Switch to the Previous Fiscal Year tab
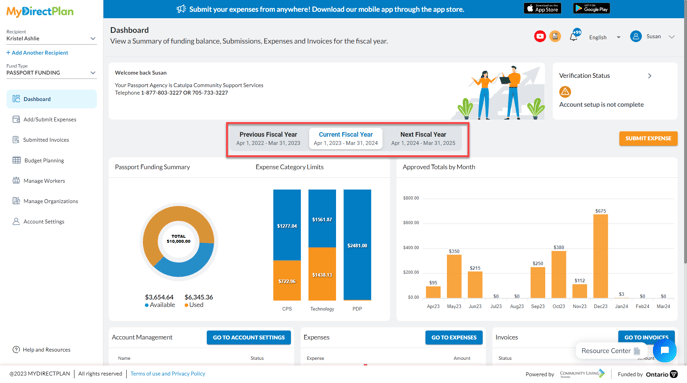 [x=268, y=138]
